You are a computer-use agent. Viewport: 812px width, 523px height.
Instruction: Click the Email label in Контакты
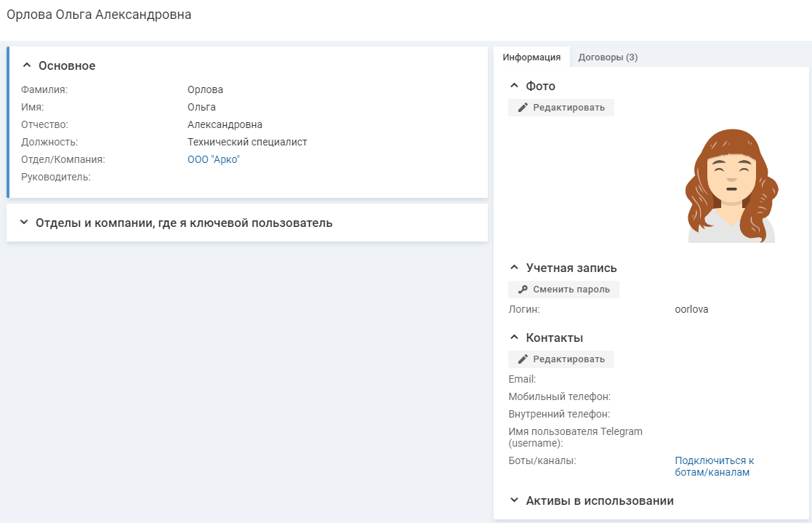pyautogui.click(x=522, y=379)
